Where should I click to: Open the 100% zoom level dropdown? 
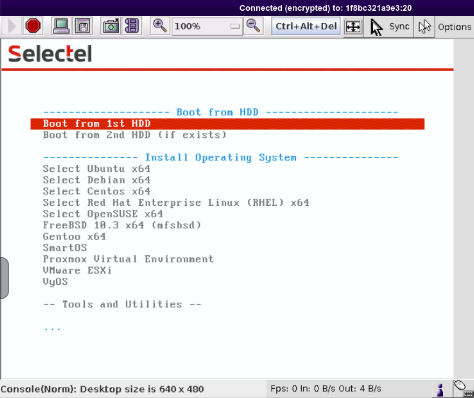click(x=207, y=26)
